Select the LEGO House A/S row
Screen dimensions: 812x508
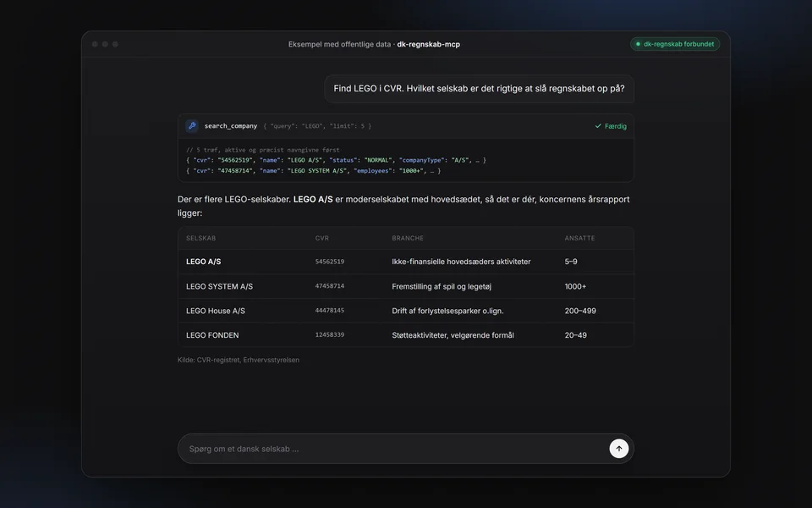point(405,311)
